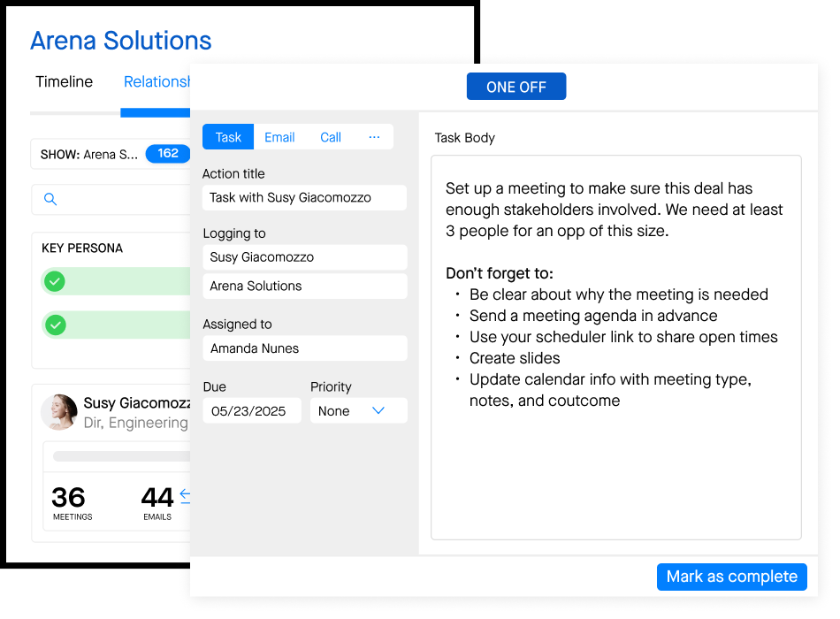The width and height of the screenshot is (840, 619).
Task: Click the Due date field 05/23/2025
Action: coord(252,411)
